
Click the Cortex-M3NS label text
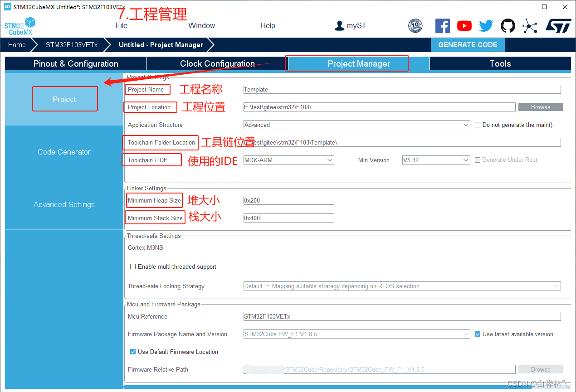point(146,247)
